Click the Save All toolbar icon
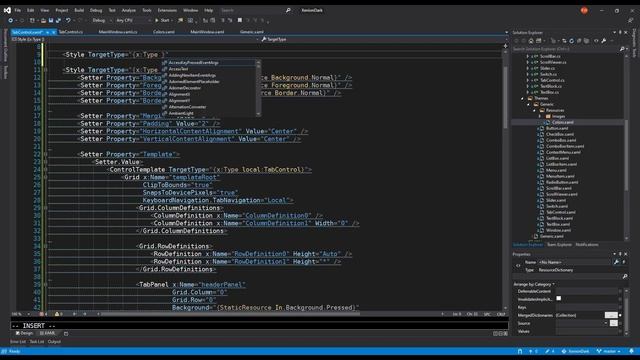 click(58, 20)
